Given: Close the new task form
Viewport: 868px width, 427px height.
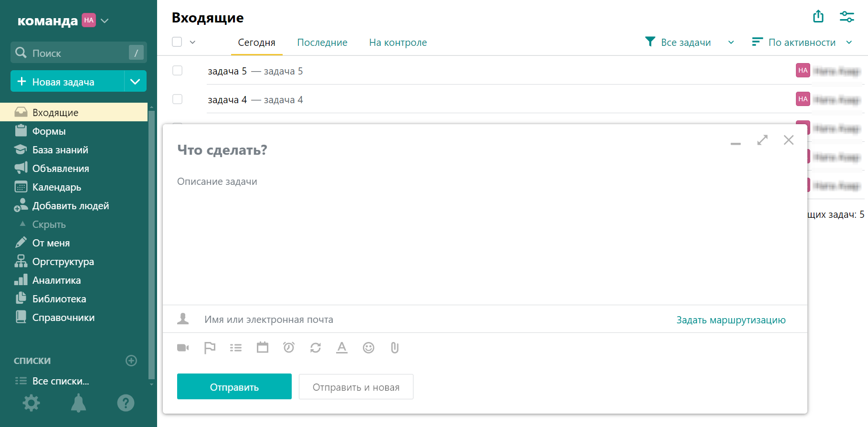Looking at the screenshot, I should point(789,140).
